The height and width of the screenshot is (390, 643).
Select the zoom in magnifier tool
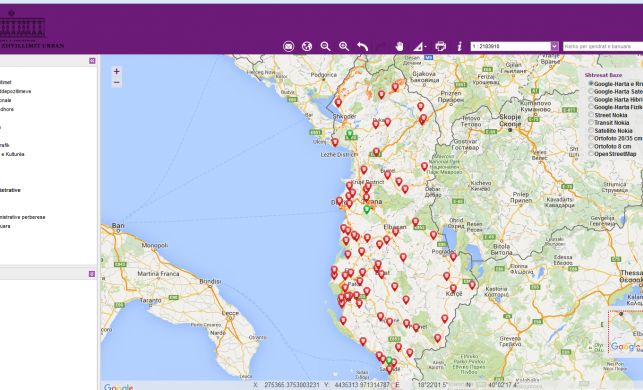point(344,46)
